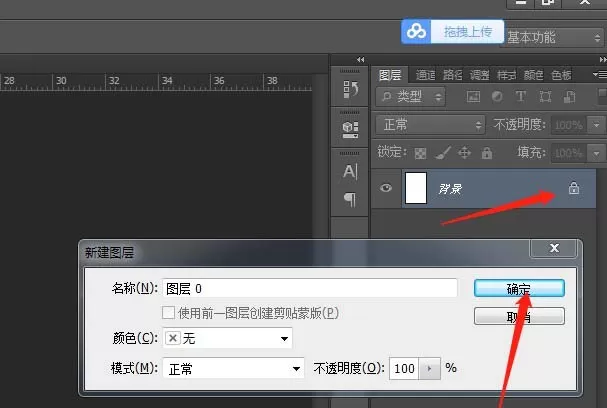The height and width of the screenshot is (408, 607).
Task: Open the layers panel flyout menu
Action: coord(600,74)
